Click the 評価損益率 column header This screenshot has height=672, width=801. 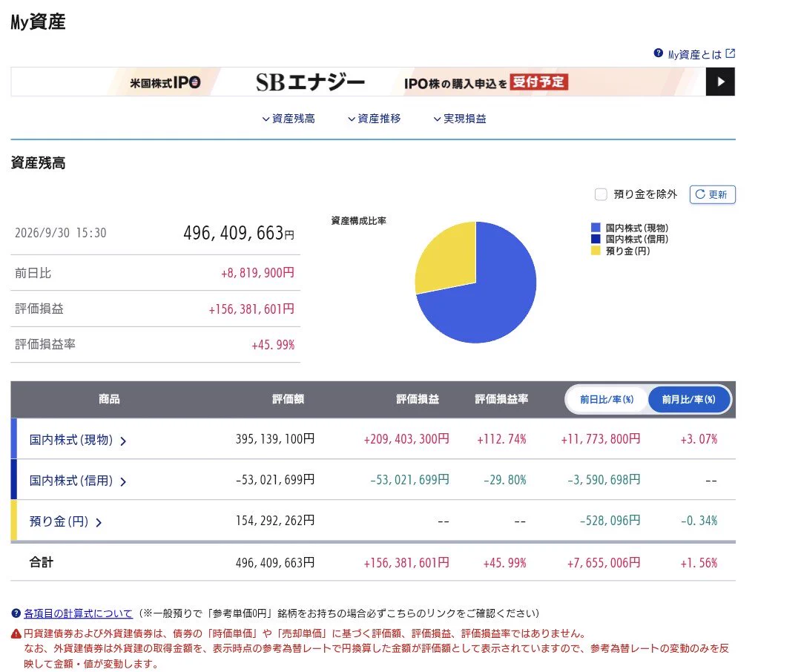click(501, 399)
